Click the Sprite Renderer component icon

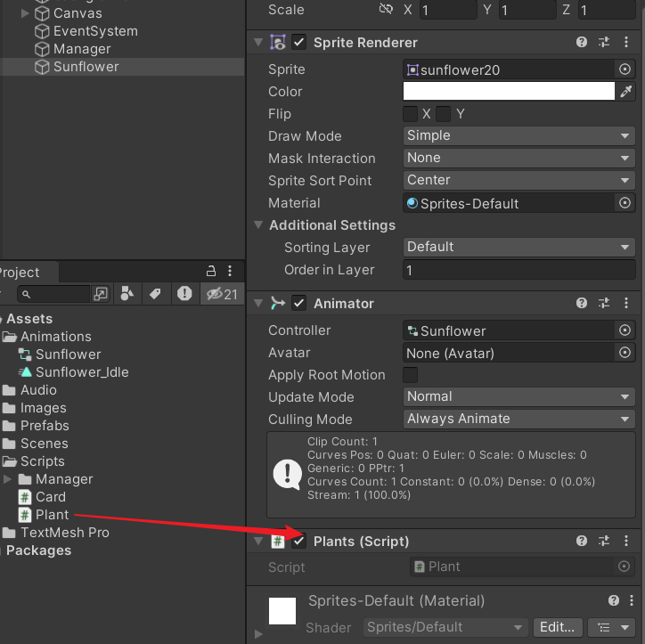278,42
